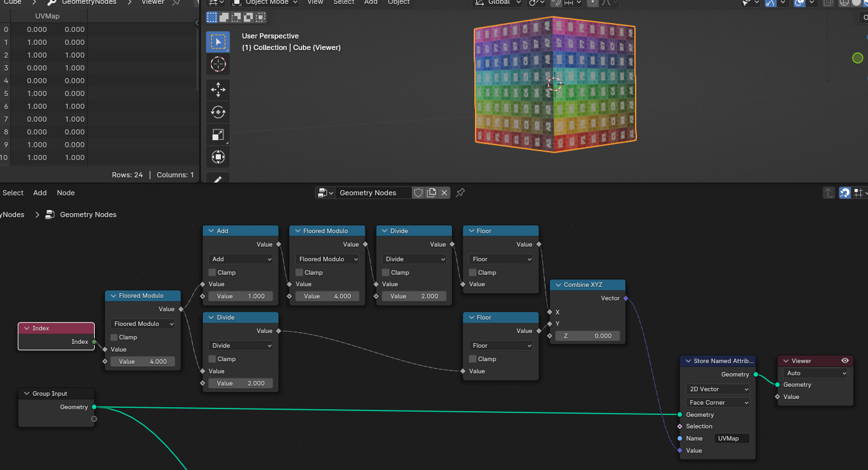868x470 pixels.
Task: Click the Store Named Attribute node header
Action: point(718,361)
